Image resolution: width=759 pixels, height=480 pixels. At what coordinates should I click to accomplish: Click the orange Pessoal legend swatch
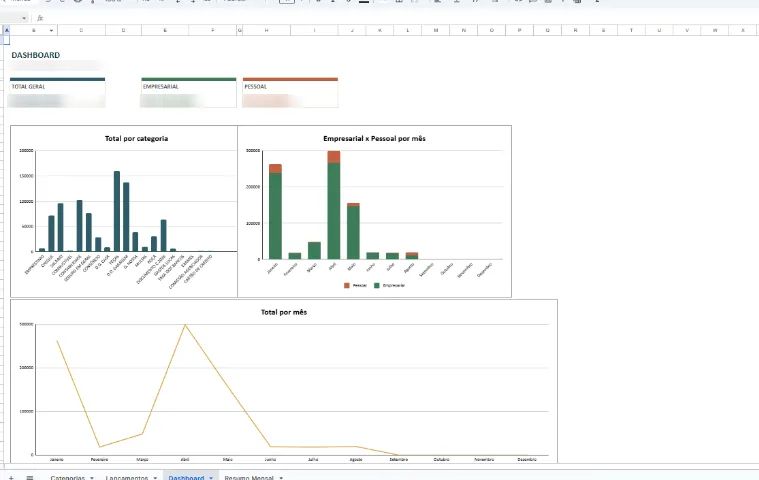click(347, 285)
